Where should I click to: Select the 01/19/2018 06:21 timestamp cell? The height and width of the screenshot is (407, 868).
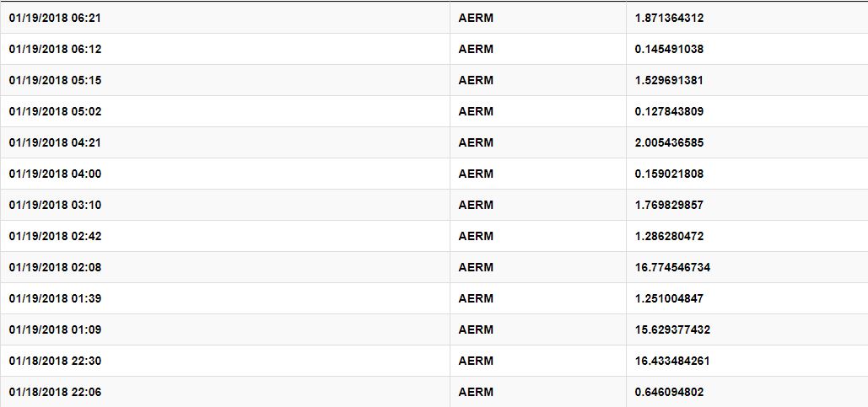(x=55, y=19)
